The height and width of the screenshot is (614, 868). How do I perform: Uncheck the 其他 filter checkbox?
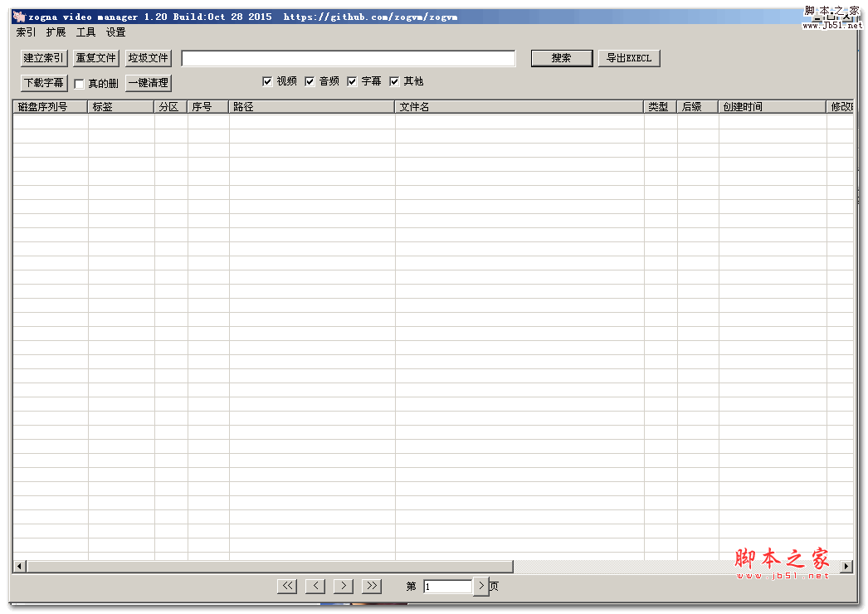coord(394,81)
